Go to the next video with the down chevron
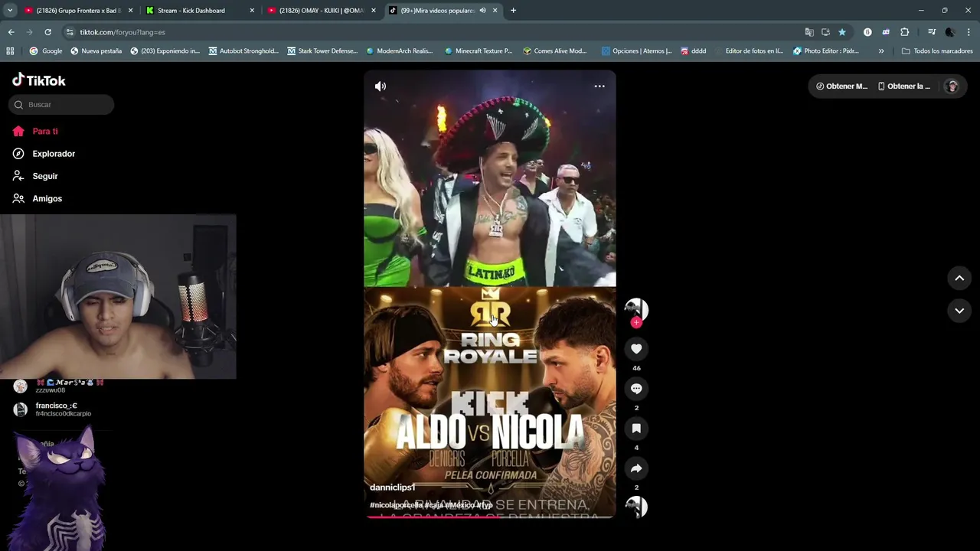 coord(959,311)
